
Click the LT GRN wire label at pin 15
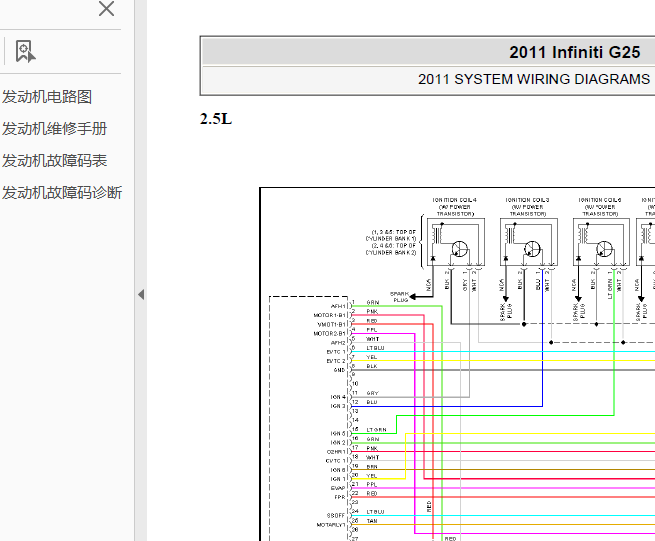click(376, 429)
